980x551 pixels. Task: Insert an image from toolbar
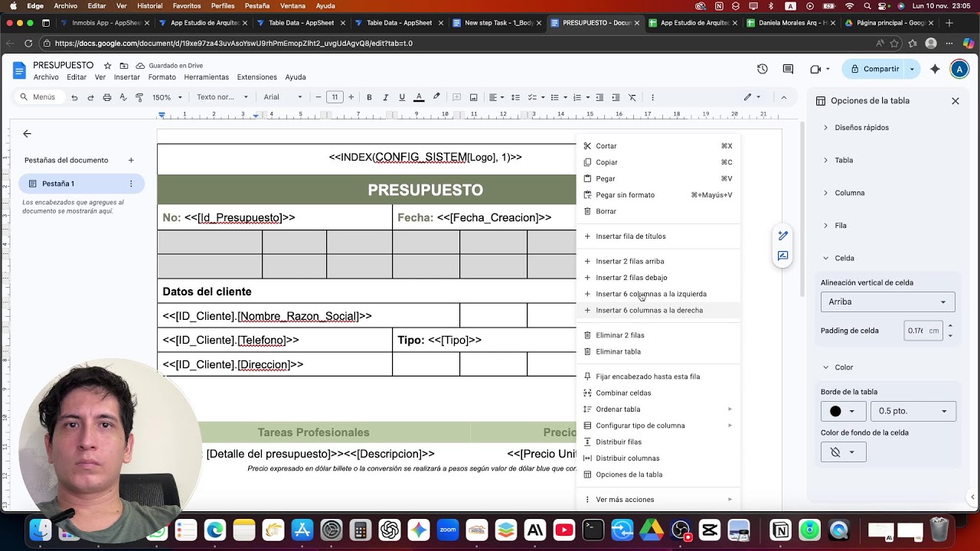click(473, 97)
